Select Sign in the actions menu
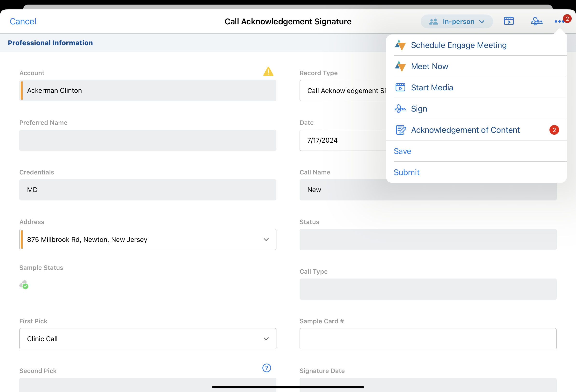This screenshot has width=576, height=392. click(419, 109)
